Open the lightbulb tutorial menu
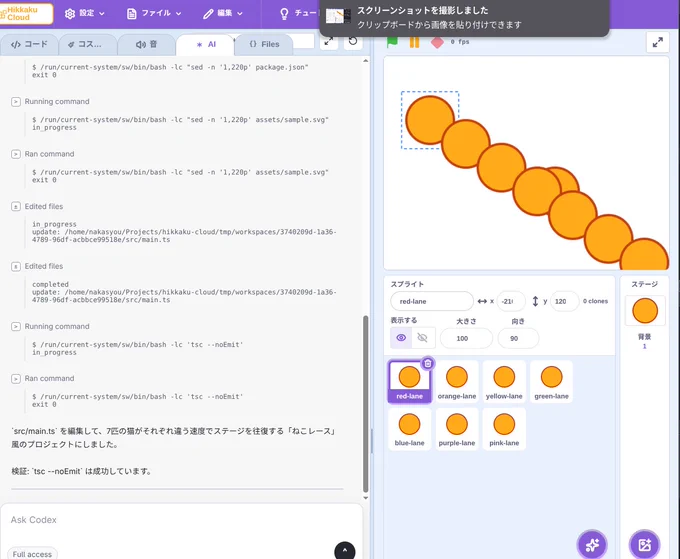The height and width of the screenshot is (559, 680). 298,13
